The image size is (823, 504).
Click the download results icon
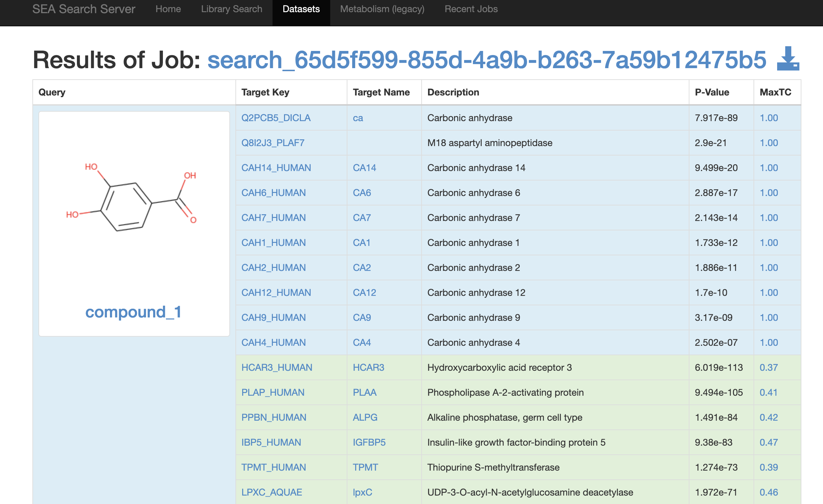pyautogui.click(x=788, y=59)
